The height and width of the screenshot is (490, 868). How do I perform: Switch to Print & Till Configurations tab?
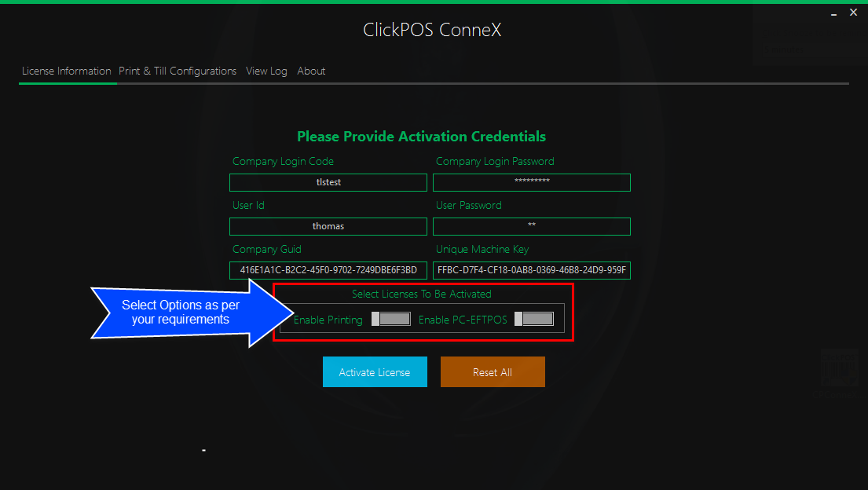point(178,71)
